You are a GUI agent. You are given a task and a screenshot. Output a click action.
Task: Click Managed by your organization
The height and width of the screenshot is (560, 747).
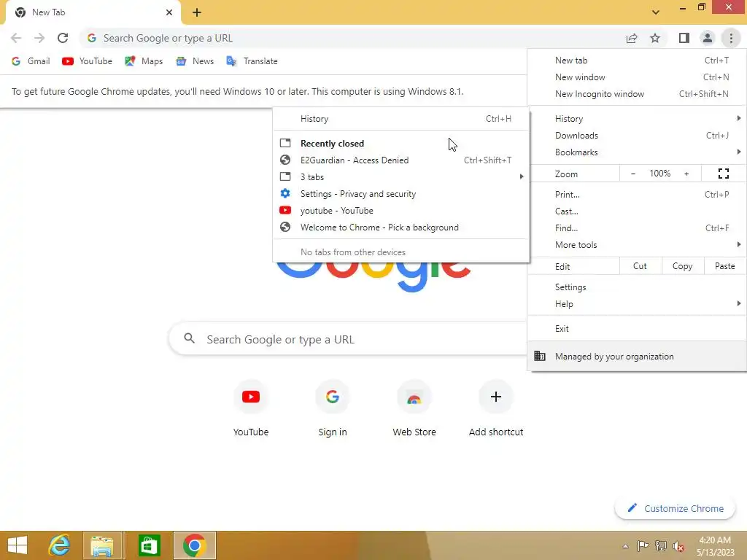click(x=637, y=356)
